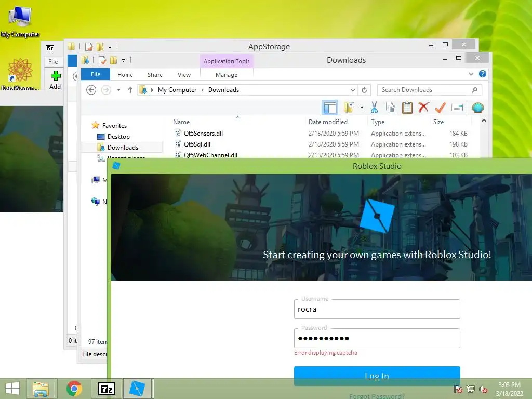This screenshot has width=532, height=399.
Task: Click the Cut scissors icon in Downloads toolbar
Action: pos(374,108)
